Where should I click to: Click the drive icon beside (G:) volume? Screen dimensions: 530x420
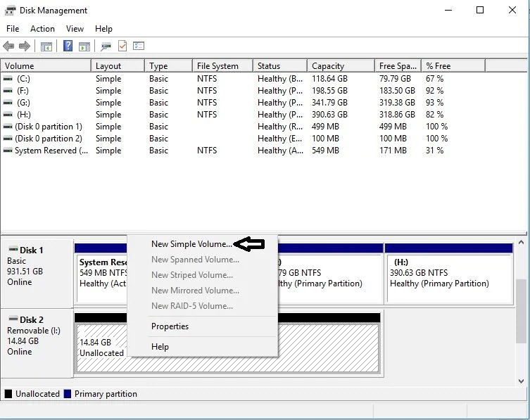tap(8, 103)
